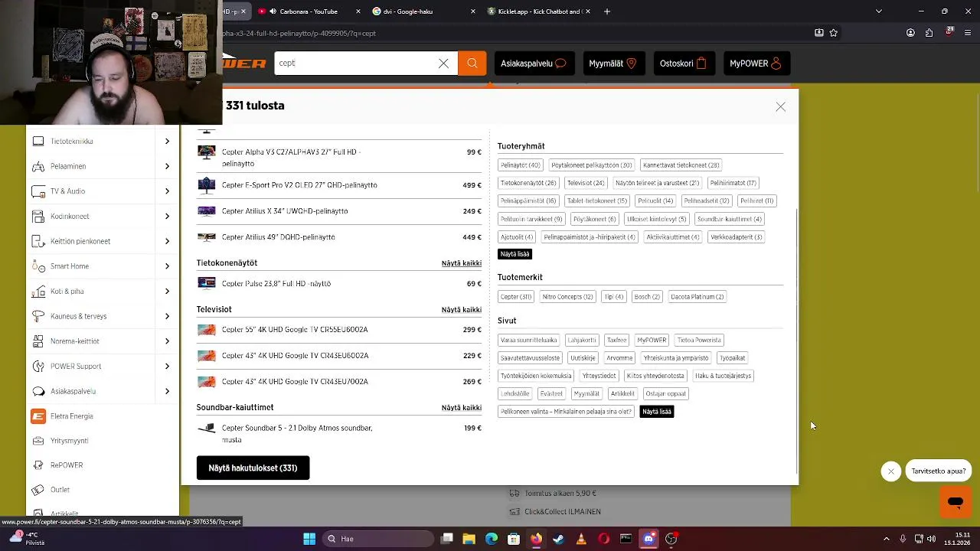Expand the Koti & piha category arrow

tap(167, 292)
